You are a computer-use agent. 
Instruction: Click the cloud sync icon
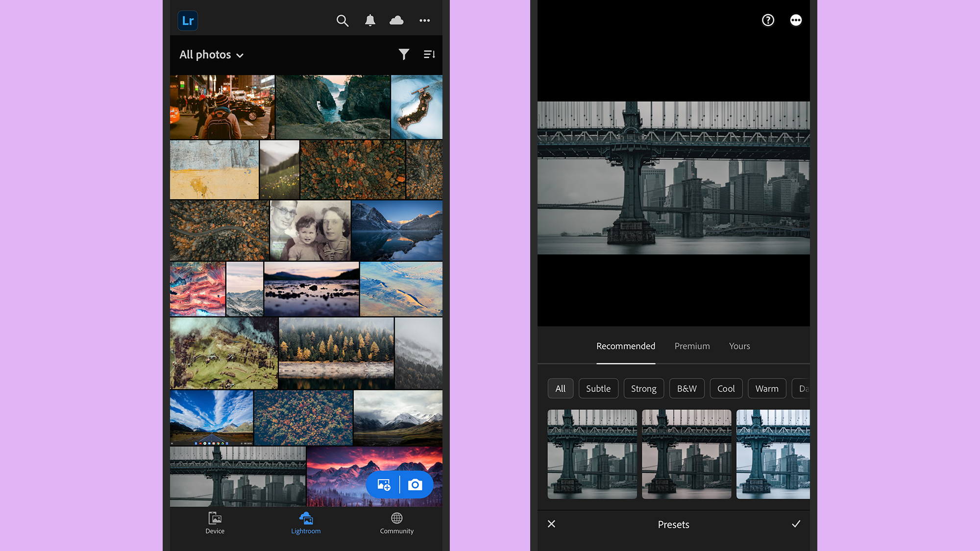(x=396, y=20)
